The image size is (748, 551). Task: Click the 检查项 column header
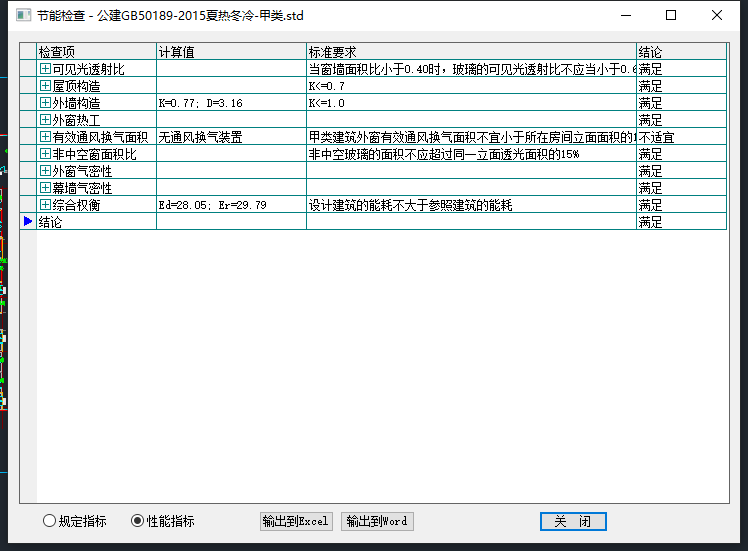pyautogui.click(x=96, y=51)
